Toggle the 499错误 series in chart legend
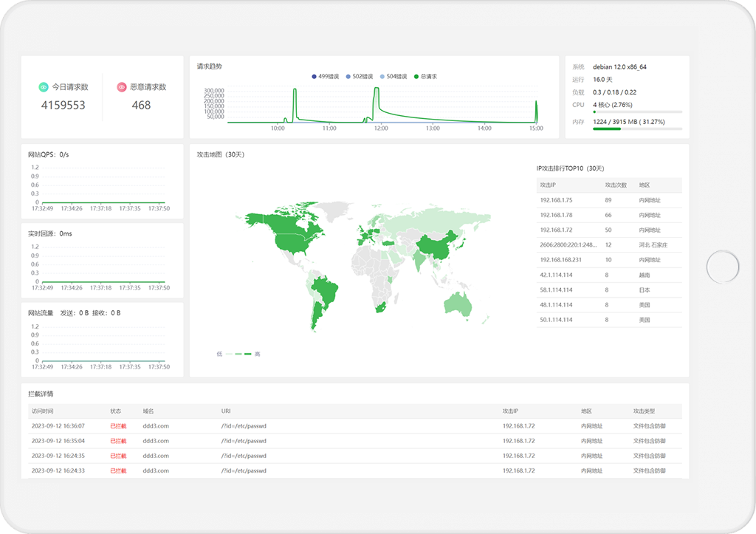The height and width of the screenshot is (534, 756). (x=325, y=76)
